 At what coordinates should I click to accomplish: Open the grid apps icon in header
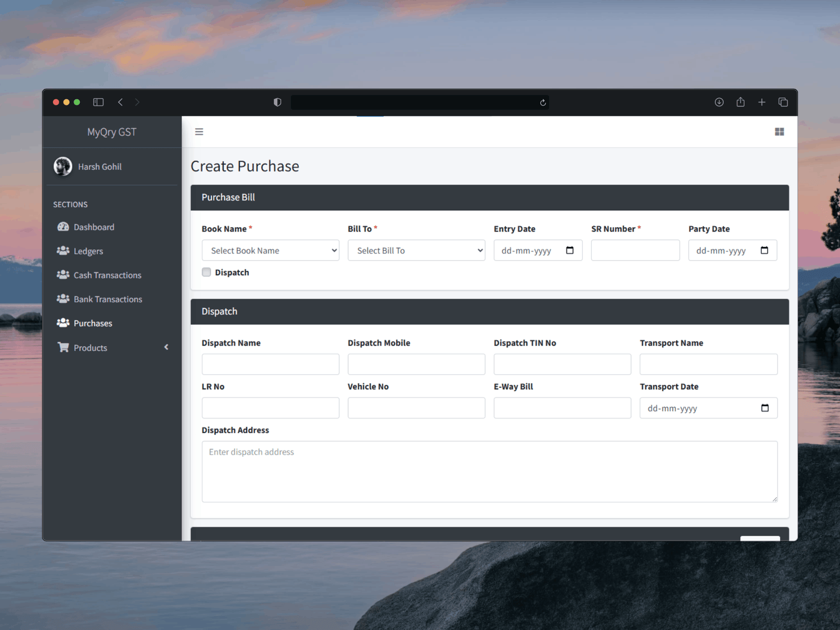tap(780, 132)
